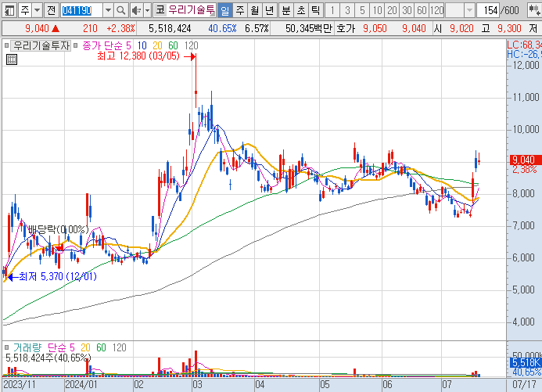Click the speaker sound alert icon

click(x=136, y=10)
